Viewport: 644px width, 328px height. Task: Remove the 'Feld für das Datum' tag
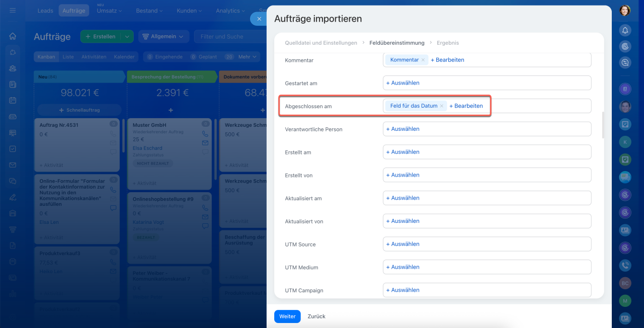(x=442, y=106)
